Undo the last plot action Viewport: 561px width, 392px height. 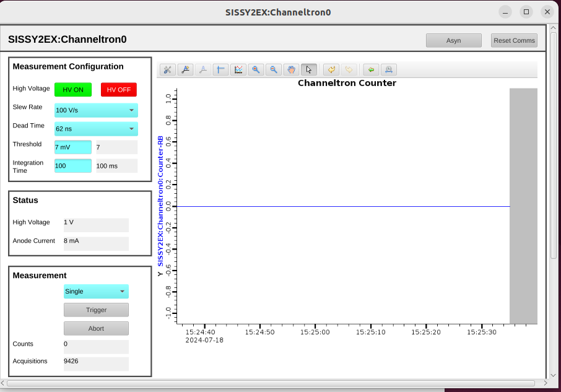(x=331, y=69)
